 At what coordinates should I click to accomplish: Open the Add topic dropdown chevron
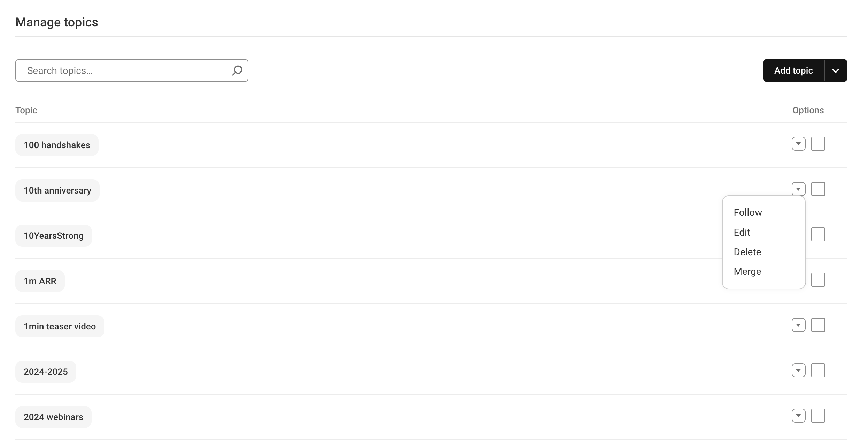tap(836, 70)
